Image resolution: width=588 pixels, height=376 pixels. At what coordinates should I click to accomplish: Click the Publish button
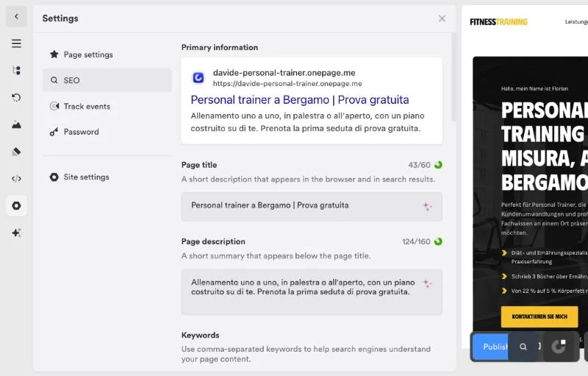490,347
